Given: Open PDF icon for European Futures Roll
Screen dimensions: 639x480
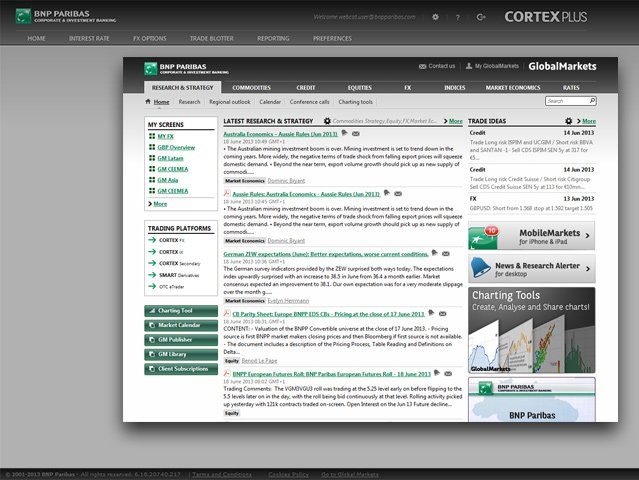Looking at the screenshot, I should tap(227, 373).
